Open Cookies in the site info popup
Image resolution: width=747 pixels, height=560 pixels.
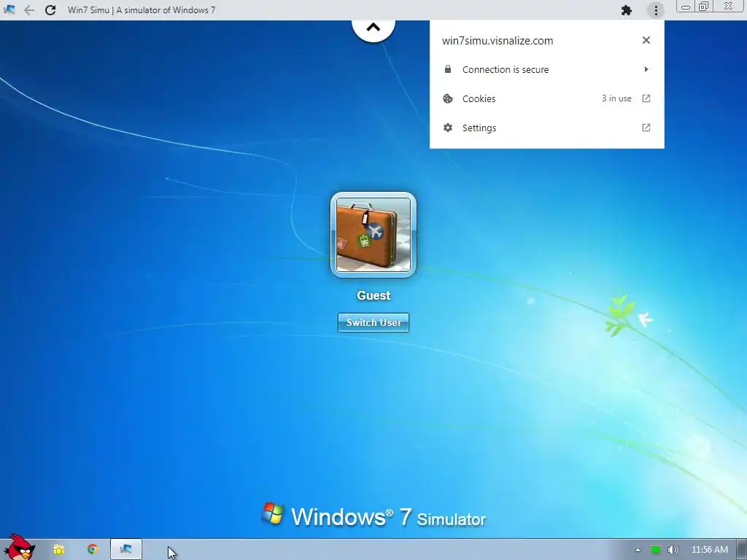[547, 98]
